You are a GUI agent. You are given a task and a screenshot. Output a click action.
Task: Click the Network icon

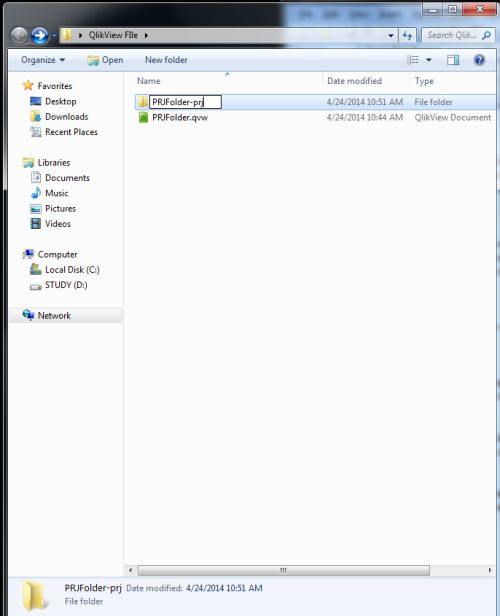[28, 315]
